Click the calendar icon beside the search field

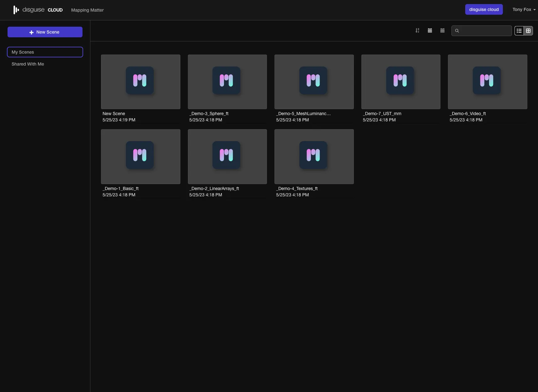442,31
